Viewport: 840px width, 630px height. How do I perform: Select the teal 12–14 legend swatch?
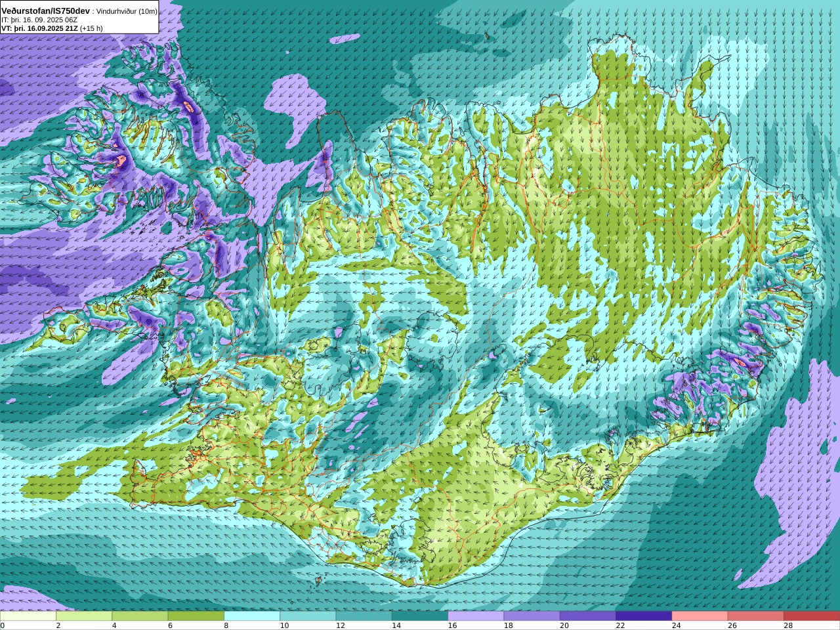364,616
